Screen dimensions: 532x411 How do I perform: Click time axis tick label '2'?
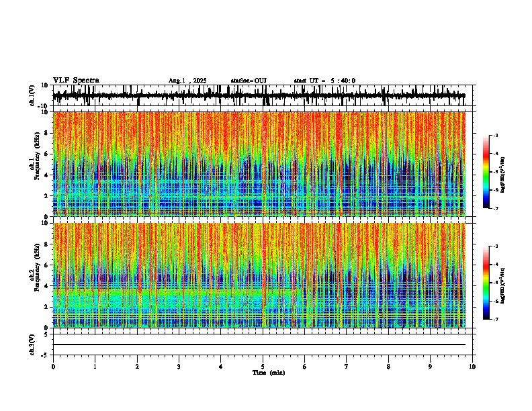(x=137, y=367)
